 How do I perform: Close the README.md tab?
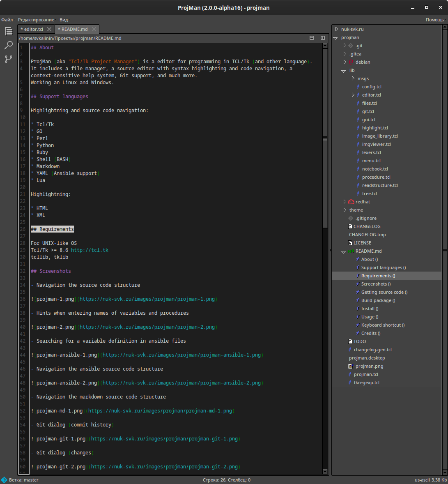[x=94, y=29]
